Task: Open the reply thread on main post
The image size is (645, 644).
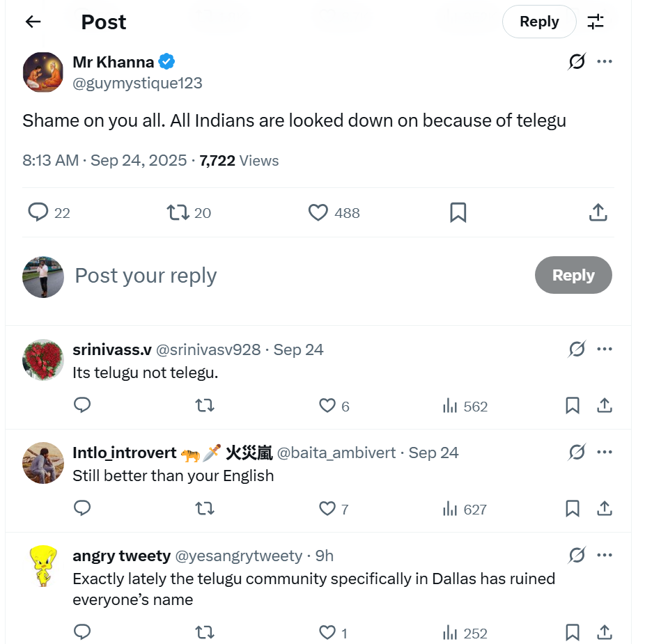Action: click(38, 212)
